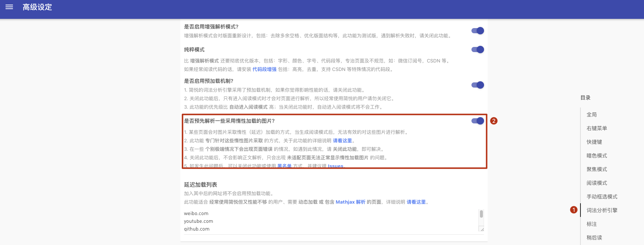Click 请看这里 link under 延迟加载列表
Viewport: 644px width, 245px height.
(416, 202)
